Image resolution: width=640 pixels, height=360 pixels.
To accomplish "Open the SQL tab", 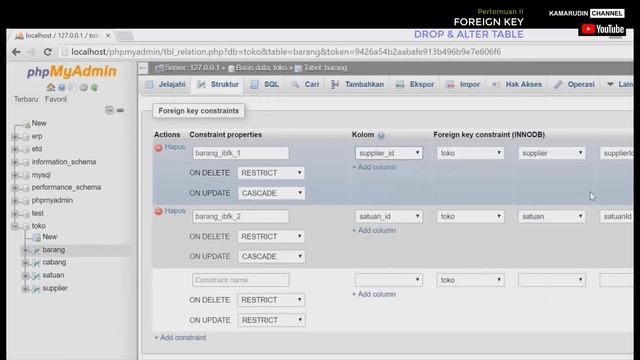I will [x=264, y=84].
